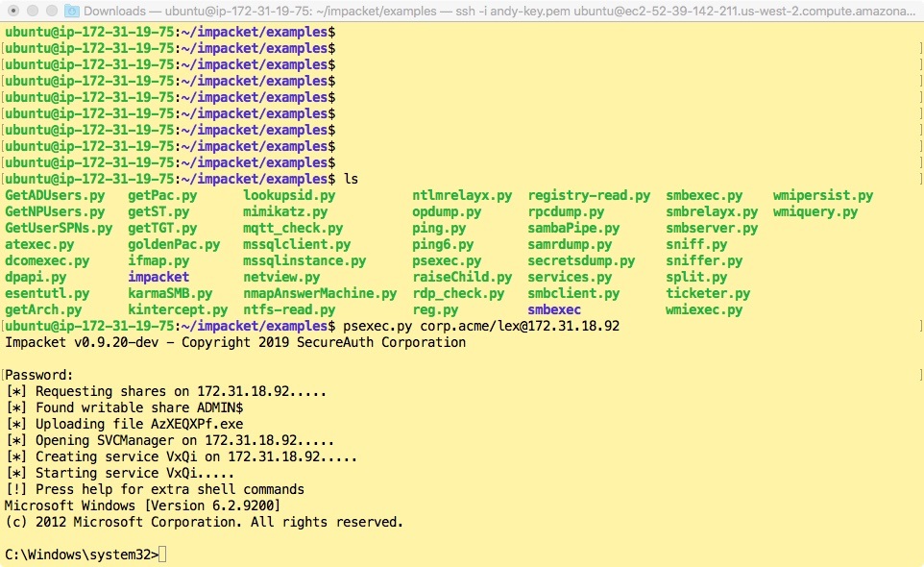Click esentutl.py in the listing
924x567 pixels.
tap(47, 293)
